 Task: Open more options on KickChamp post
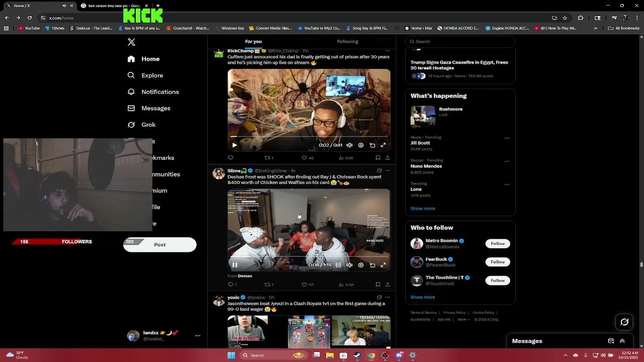click(387, 51)
